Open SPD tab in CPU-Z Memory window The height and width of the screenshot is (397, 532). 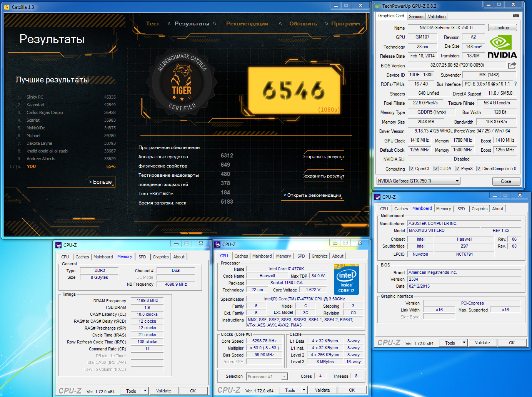[142, 257]
